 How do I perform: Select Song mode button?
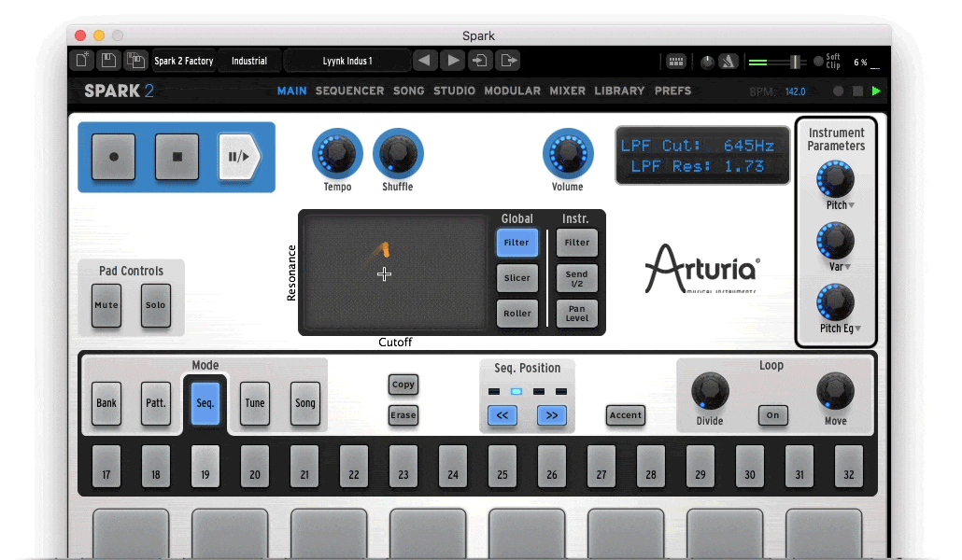(x=304, y=403)
